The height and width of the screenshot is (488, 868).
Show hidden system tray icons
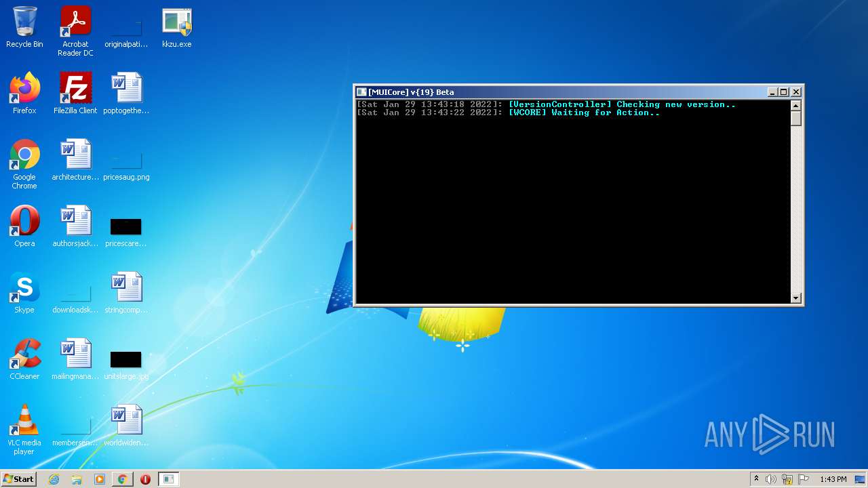coord(756,479)
